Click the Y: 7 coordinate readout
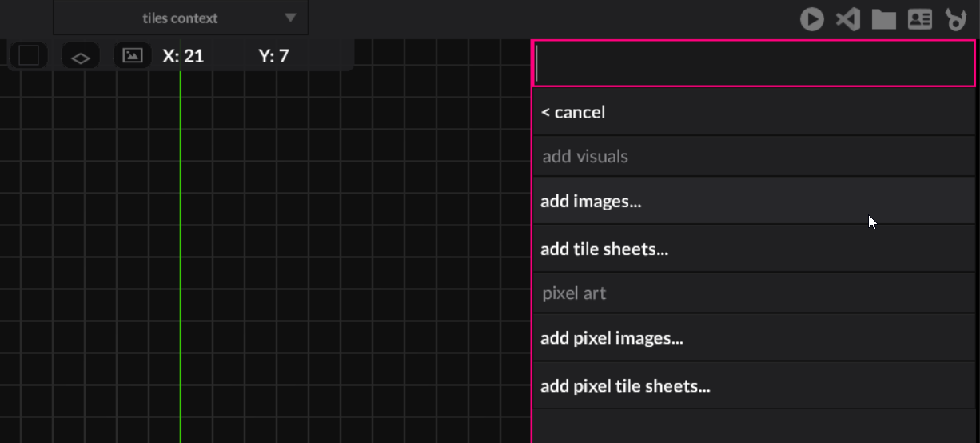The width and height of the screenshot is (980, 443). pyautogui.click(x=273, y=56)
